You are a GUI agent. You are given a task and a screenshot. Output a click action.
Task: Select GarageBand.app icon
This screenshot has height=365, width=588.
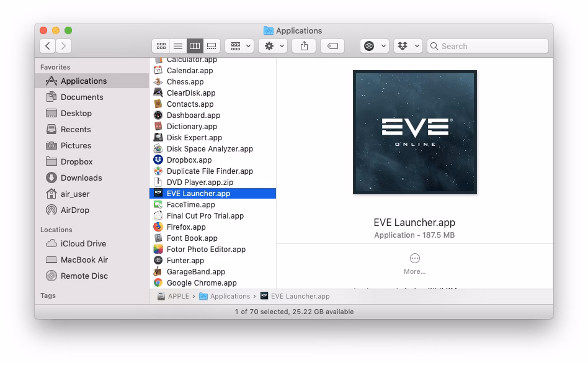tap(158, 272)
